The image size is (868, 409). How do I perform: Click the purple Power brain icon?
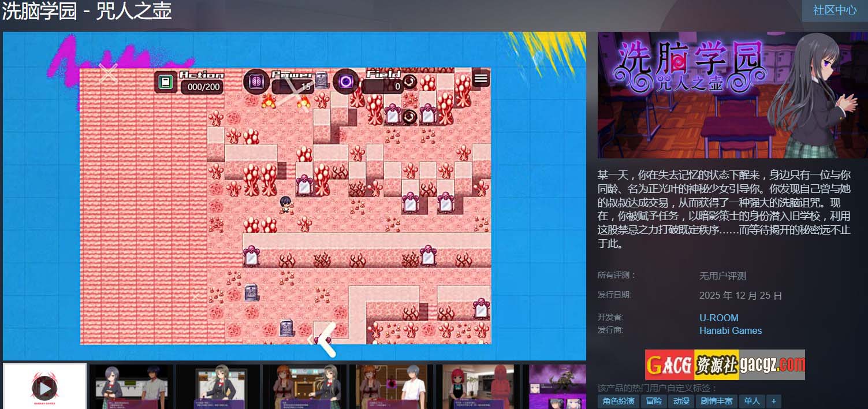pos(256,82)
